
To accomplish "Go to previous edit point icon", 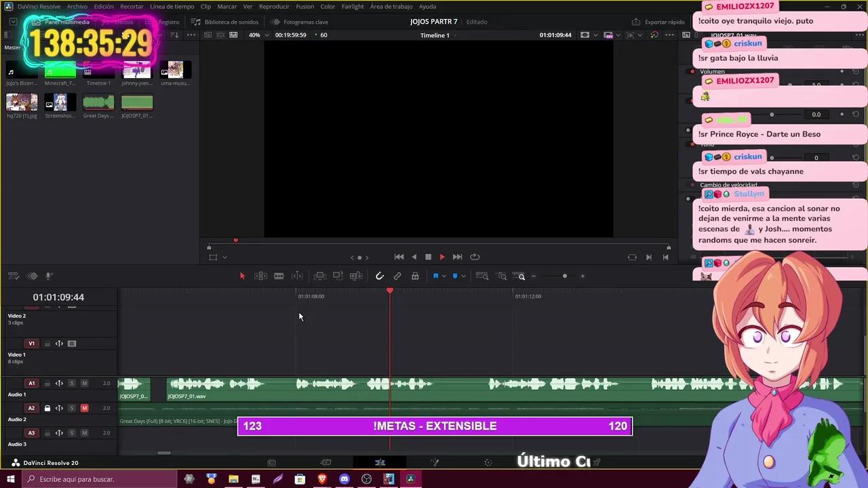I will 665,257.
